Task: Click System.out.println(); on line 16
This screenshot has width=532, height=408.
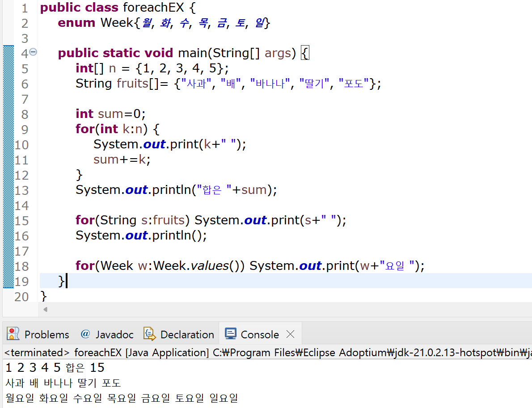Action: [x=141, y=236]
